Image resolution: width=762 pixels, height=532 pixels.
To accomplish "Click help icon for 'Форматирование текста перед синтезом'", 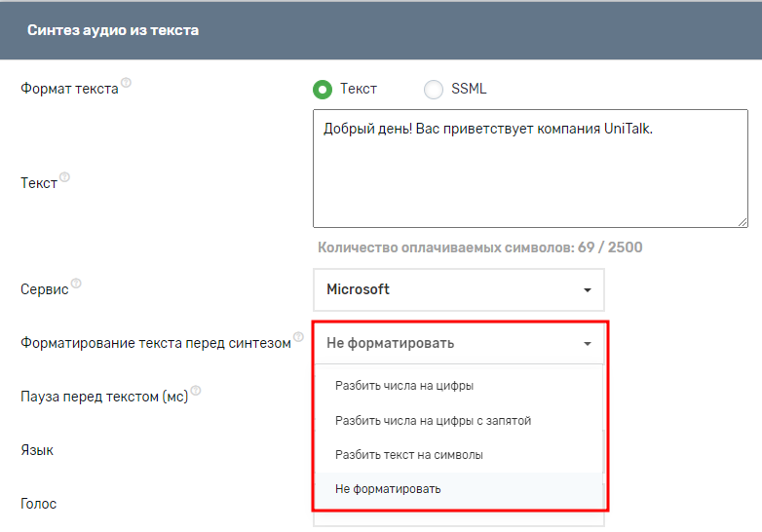I will [298, 337].
